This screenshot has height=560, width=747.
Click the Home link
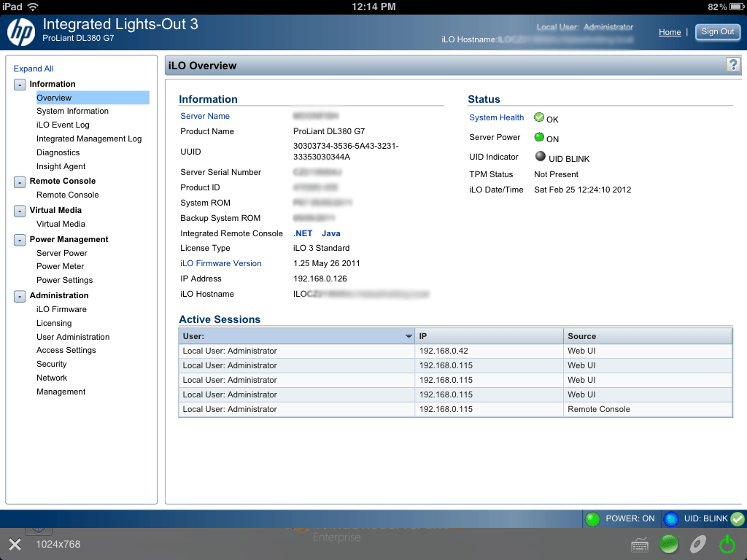click(670, 32)
